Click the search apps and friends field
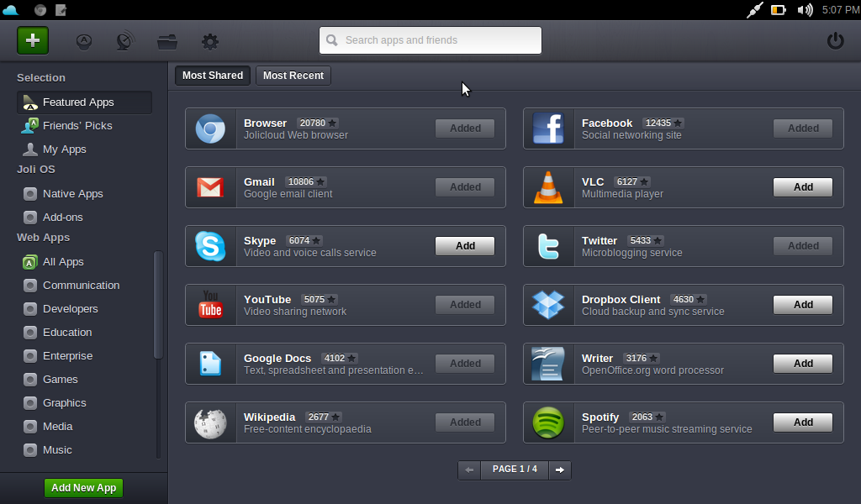 (x=430, y=39)
